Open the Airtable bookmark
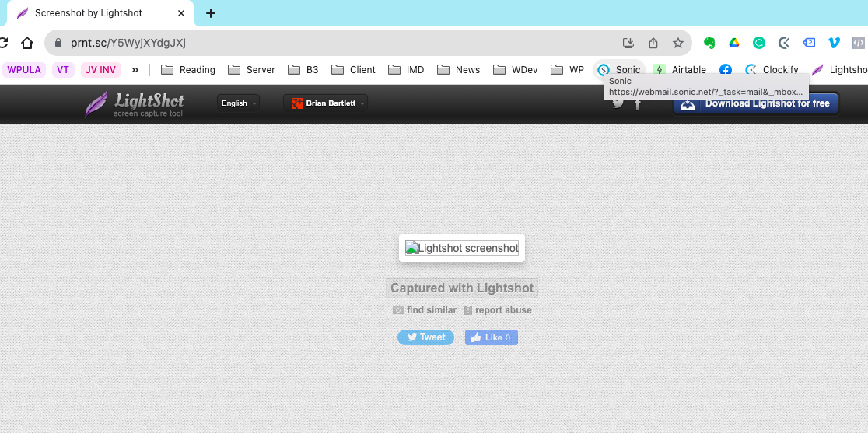The height and width of the screenshot is (433, 868). click(x=680, y=70)
